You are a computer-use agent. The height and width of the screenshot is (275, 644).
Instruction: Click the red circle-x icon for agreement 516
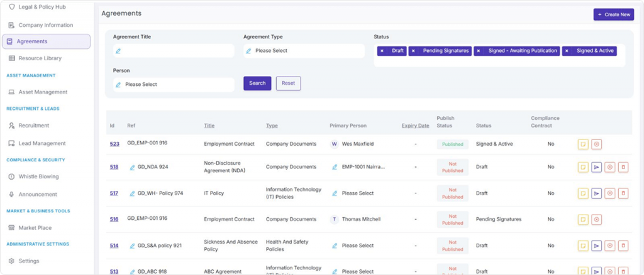(596, 220)
